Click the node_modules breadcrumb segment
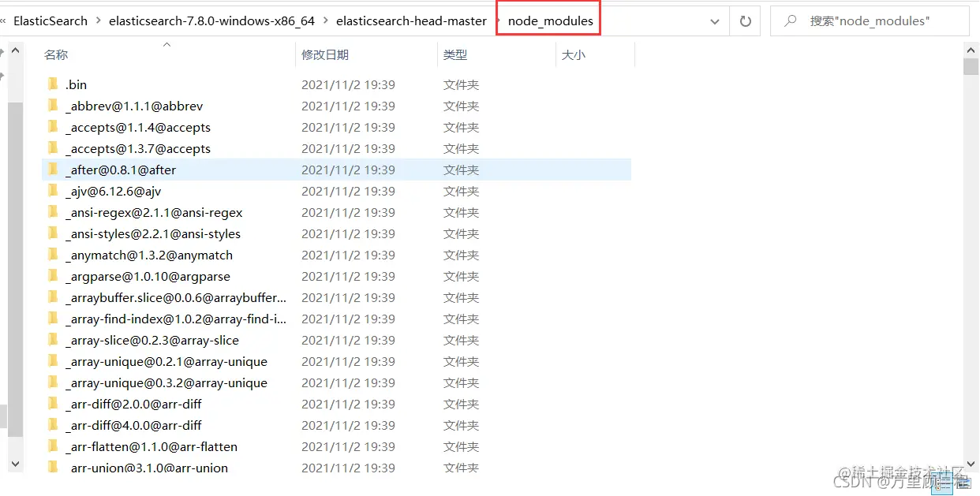This screenshot has height=496, width=980. click(550, 21)
